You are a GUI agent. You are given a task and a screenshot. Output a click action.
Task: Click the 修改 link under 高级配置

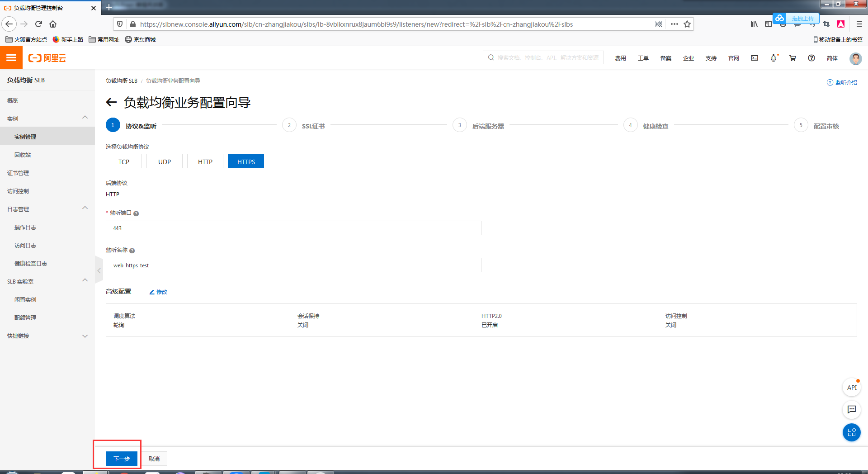click(x=158, y=292)
